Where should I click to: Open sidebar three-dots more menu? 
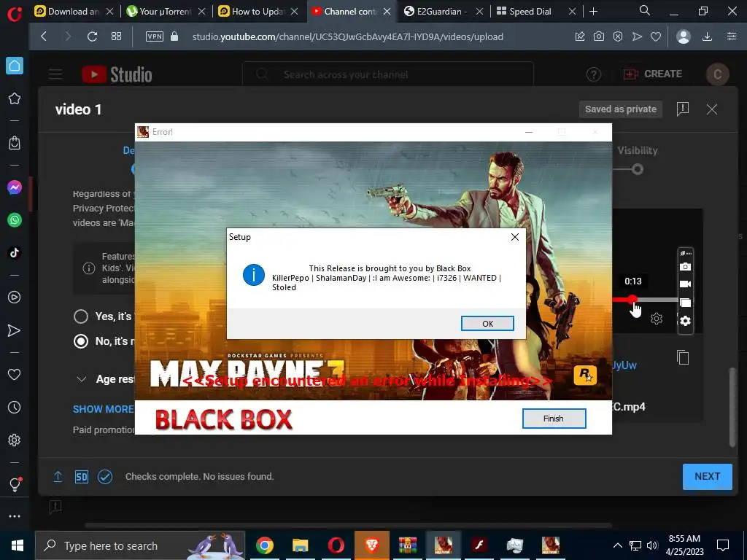[15, 516]
